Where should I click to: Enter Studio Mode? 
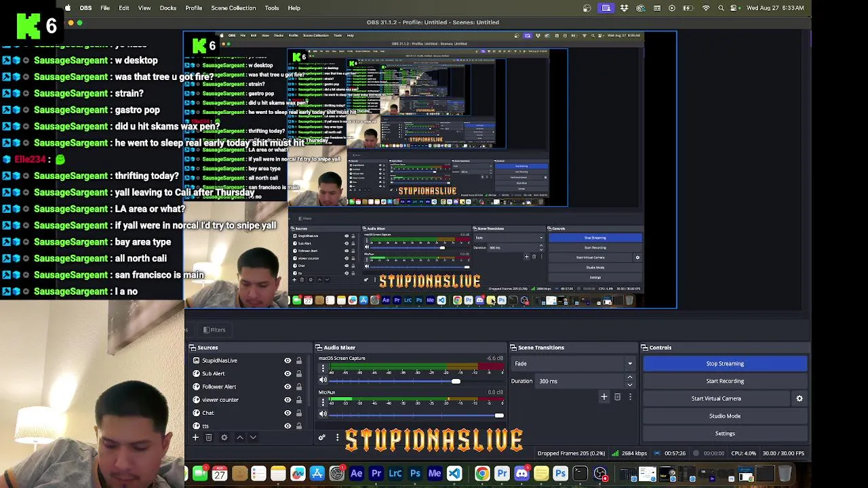pyautogui.click(x=725, y=416)
